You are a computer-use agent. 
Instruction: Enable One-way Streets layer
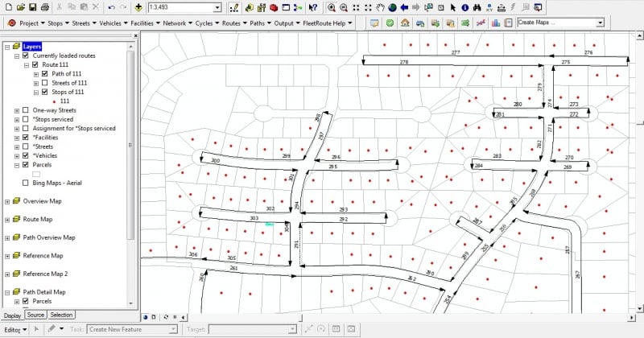tap(26, 110)
